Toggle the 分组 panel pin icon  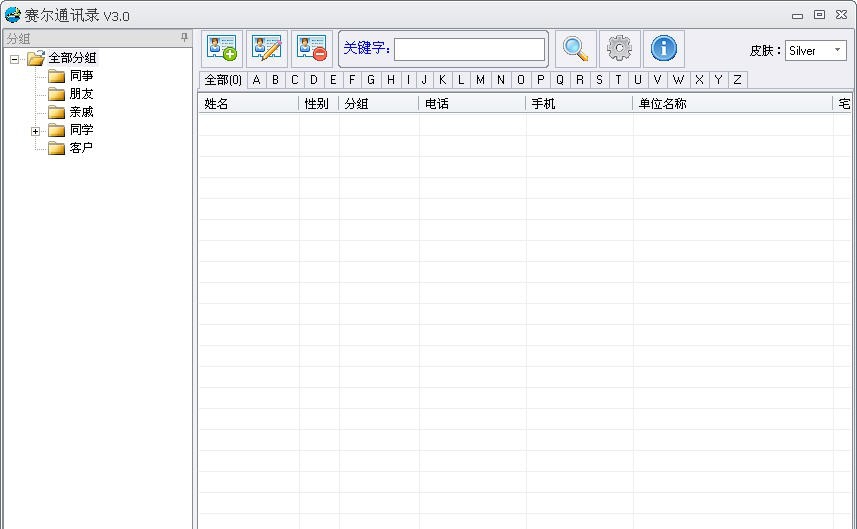click(x=184, y=38)
